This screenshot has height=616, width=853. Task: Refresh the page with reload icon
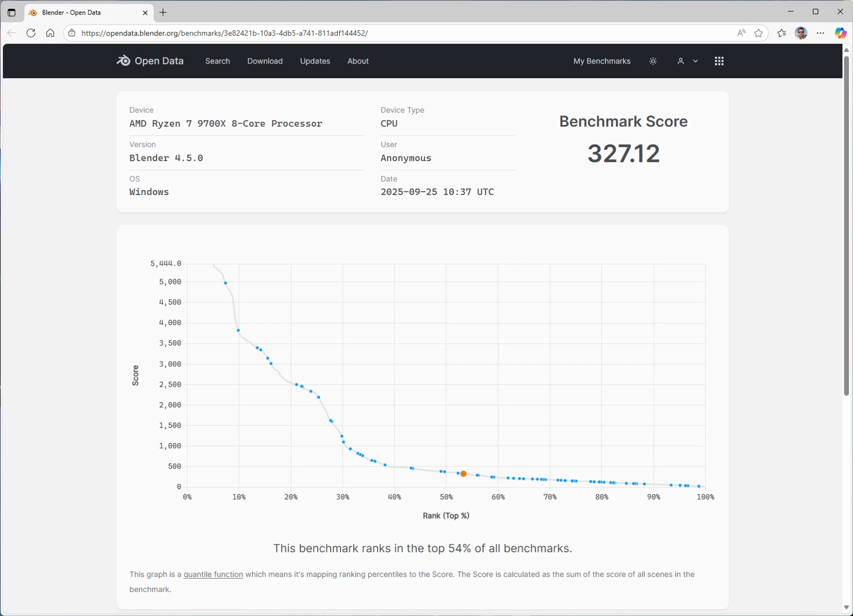31,33
